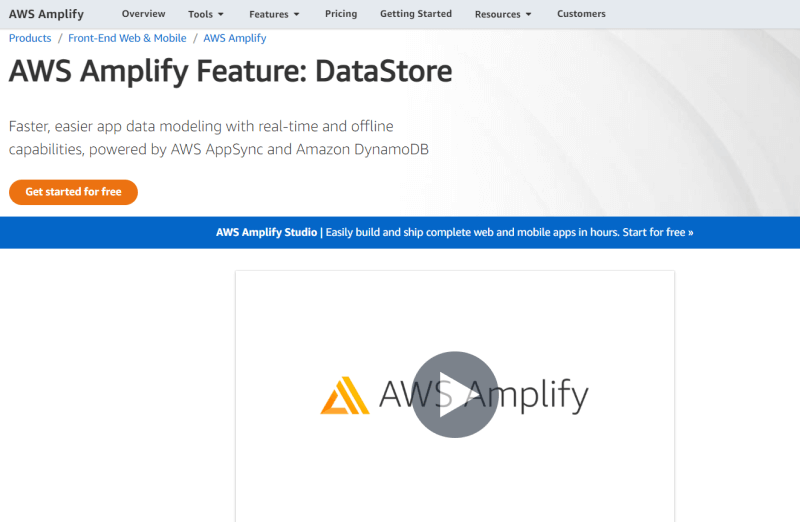This screenshot has height=522, width=800.
Task: Click the 'AWS Amplify Feature: DataStore' heading
Action: point(231,71)
